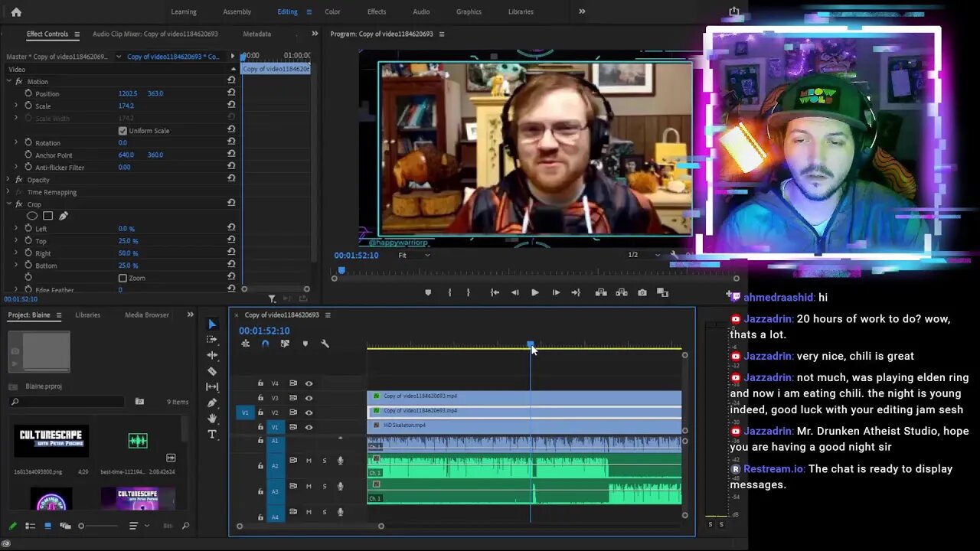980x551 pixels.
Task: Select rectangle mask tool under Crop
Action: 47,216
